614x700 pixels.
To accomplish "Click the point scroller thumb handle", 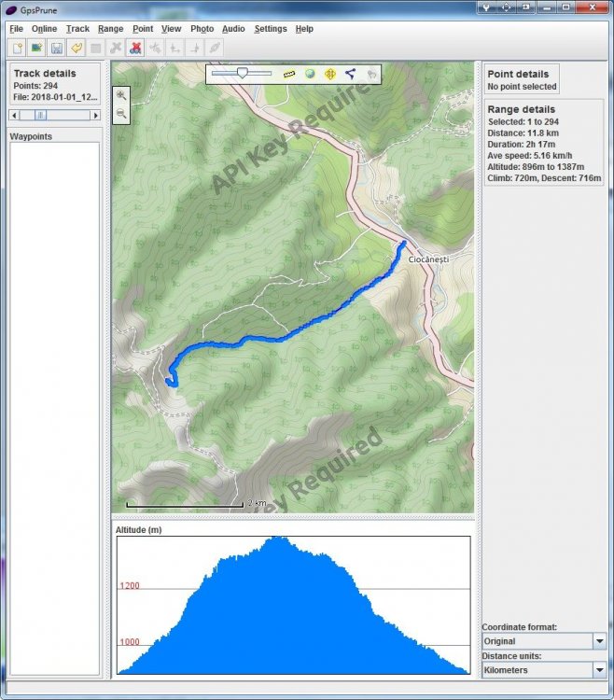I will click(40, 115).
